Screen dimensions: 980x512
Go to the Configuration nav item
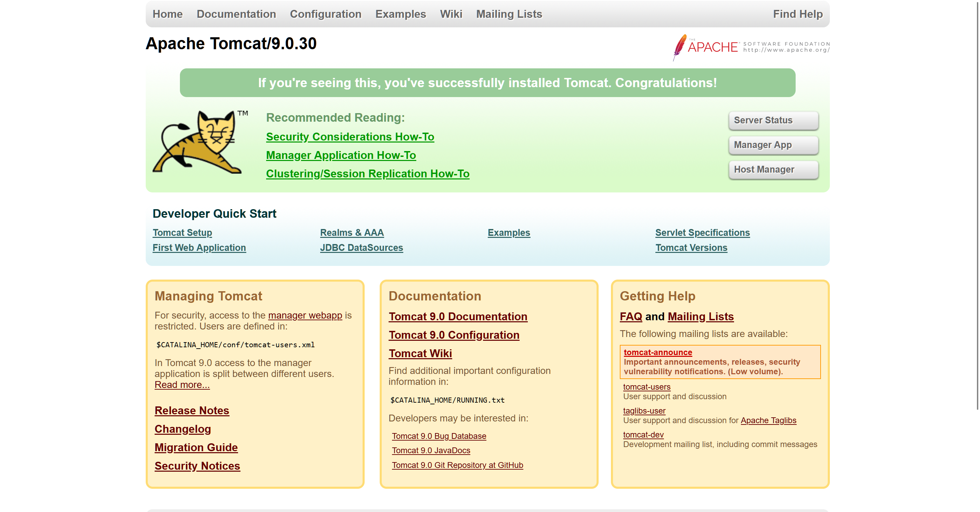(x=326, y=14)
